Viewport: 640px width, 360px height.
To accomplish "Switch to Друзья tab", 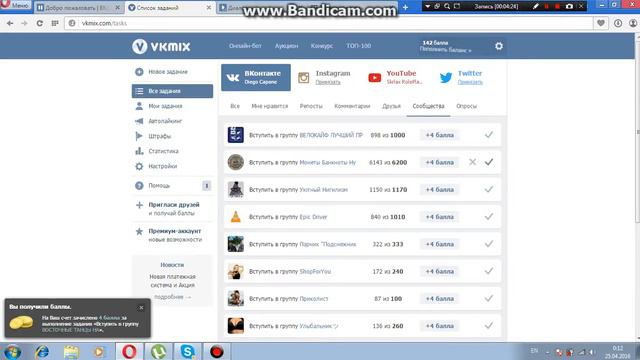I will pos(391,106).
